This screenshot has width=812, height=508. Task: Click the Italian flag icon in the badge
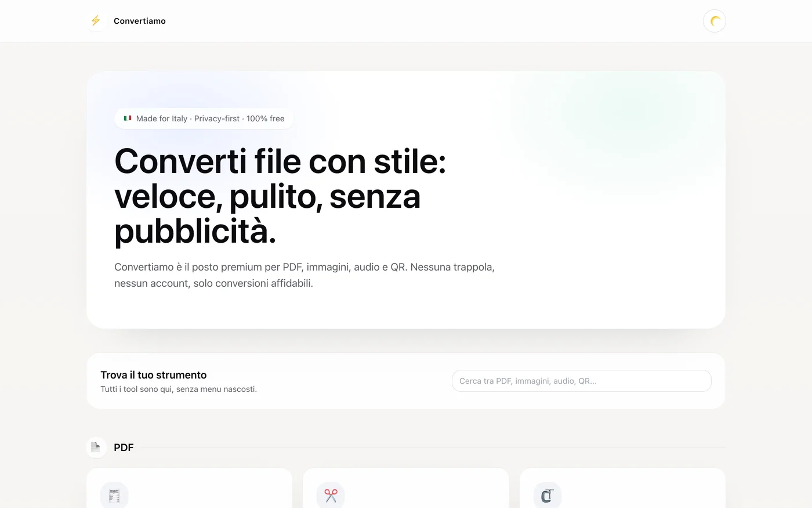point(128,118)
